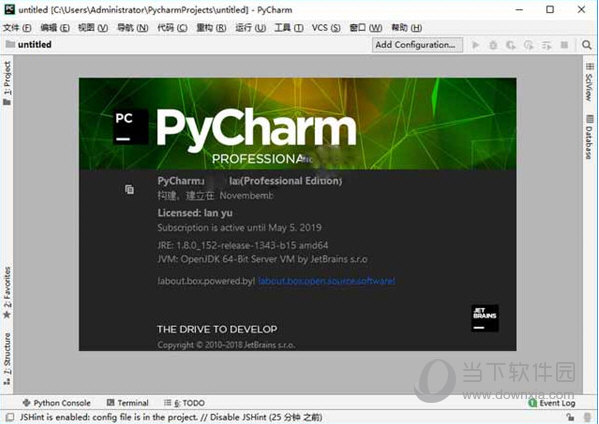599x424 pixels.
Task: Click the Profile toolbar icon
Action: (529, 45)
